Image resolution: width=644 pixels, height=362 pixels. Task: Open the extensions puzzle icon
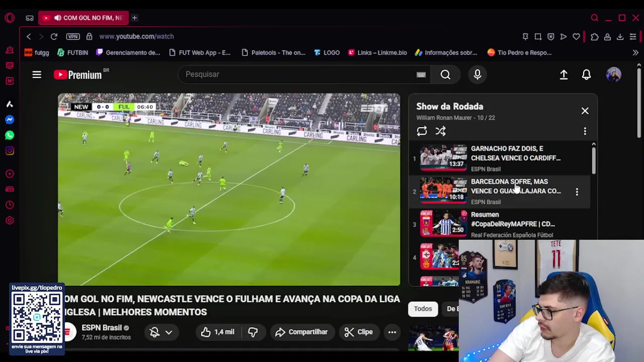click(595, 36)
